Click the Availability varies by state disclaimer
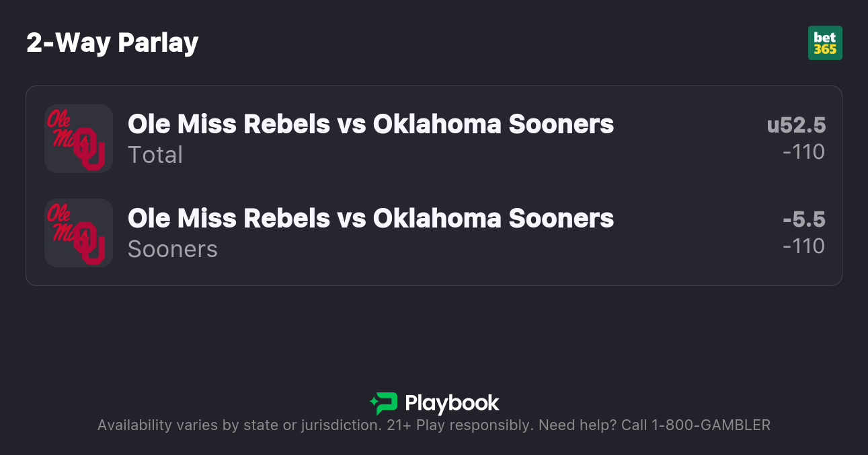Screen dimensions: 868x455 (x=239, y=425)
